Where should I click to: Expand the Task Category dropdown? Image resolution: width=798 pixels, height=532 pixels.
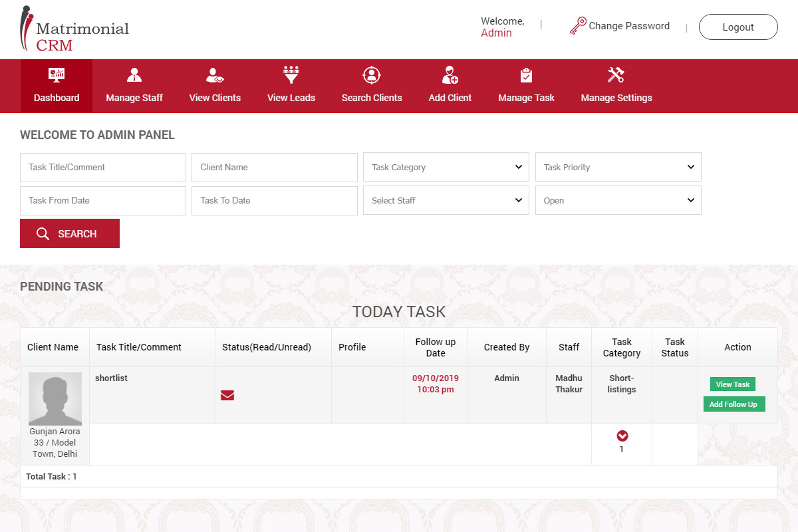point(446,167)
